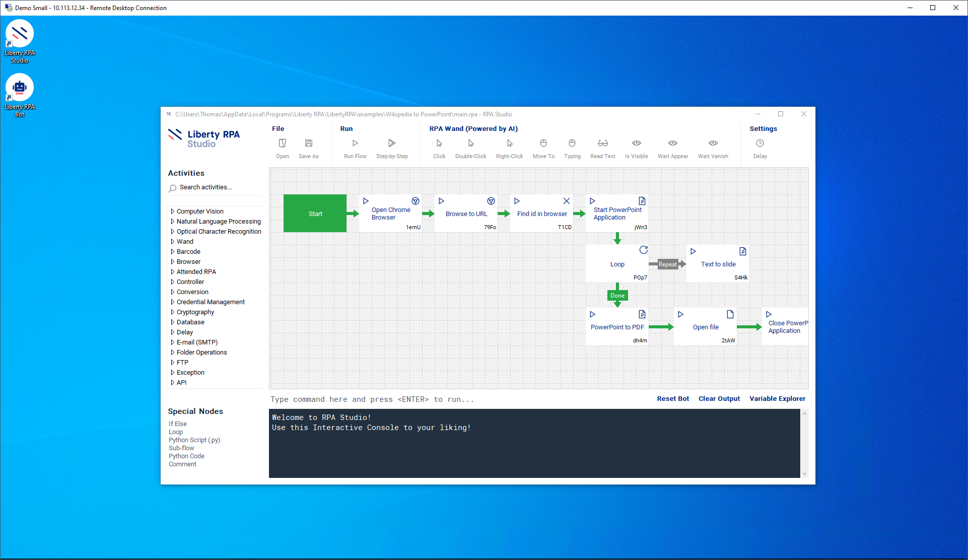Expand the Database category
The width and height of the screenshot is (968, 560).
[x=172, y=322]
